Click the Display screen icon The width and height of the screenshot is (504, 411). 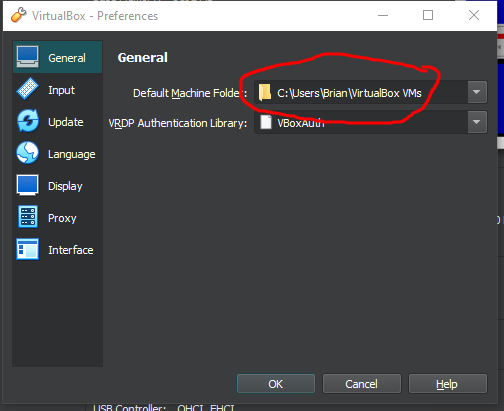tap(28, 185)
